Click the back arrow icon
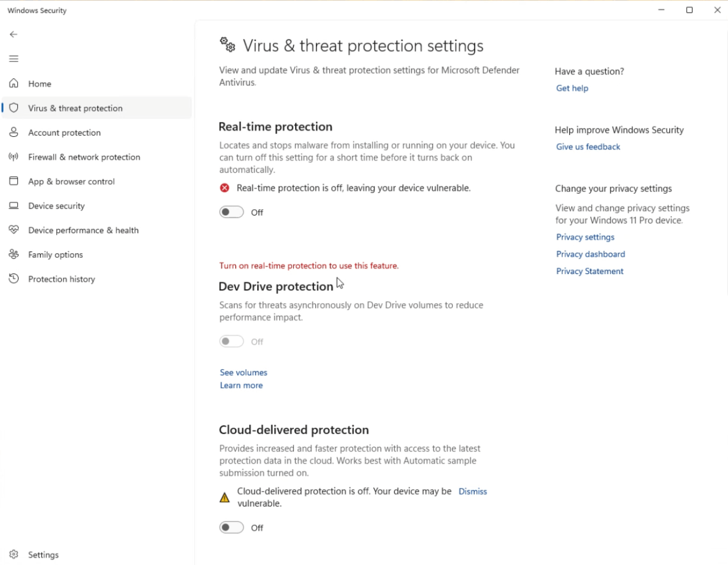 click(x=14, y=34)
